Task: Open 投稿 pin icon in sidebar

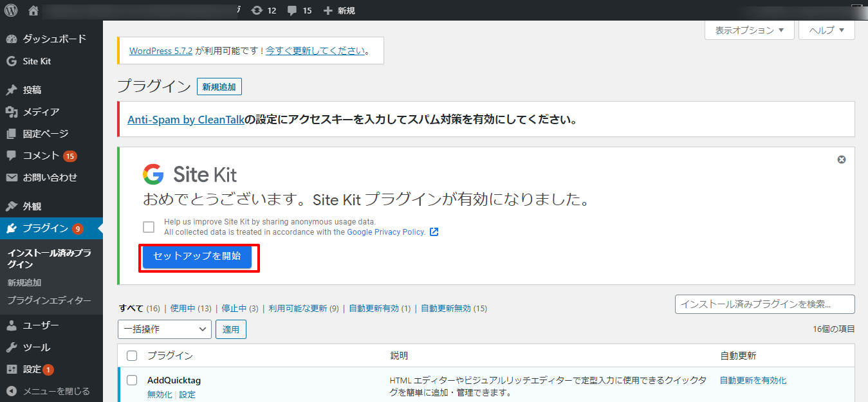Action: (x=12, y=90)
